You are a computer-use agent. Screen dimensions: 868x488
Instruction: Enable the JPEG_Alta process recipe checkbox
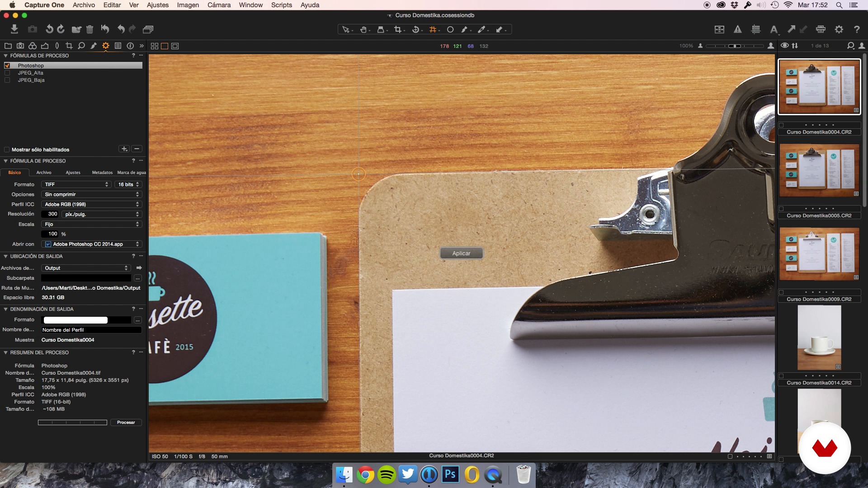coord(7,73)
